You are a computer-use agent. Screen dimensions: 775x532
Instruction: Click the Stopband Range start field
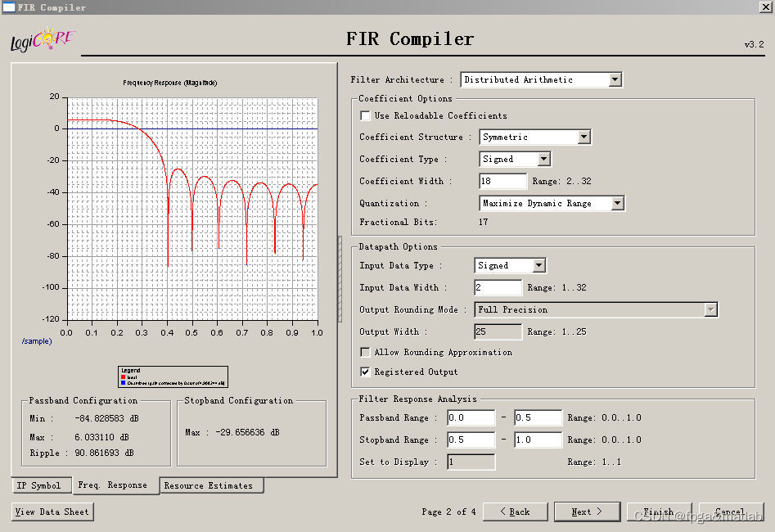tap(471, 440)
